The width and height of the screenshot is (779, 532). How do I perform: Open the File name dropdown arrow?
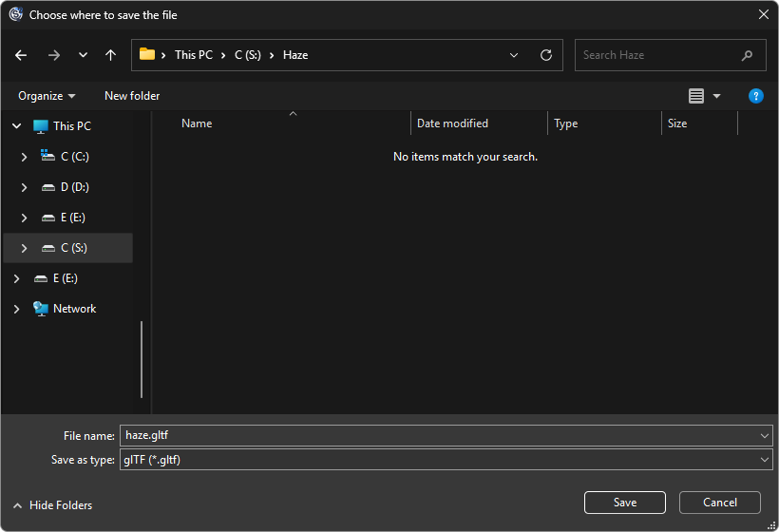pos(765,436)
